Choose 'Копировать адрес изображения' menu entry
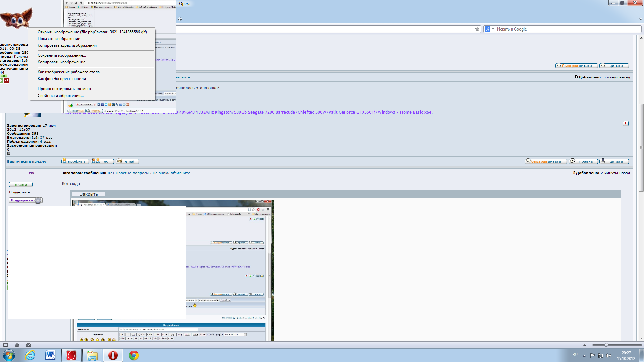The width and height of the screenshot is (644, 362). [67, 45]
